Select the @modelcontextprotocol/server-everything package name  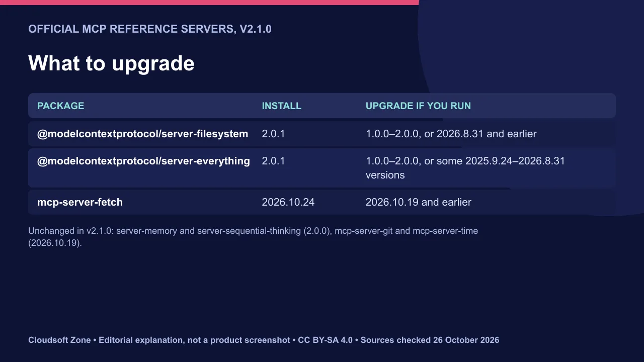coord(144,161)
